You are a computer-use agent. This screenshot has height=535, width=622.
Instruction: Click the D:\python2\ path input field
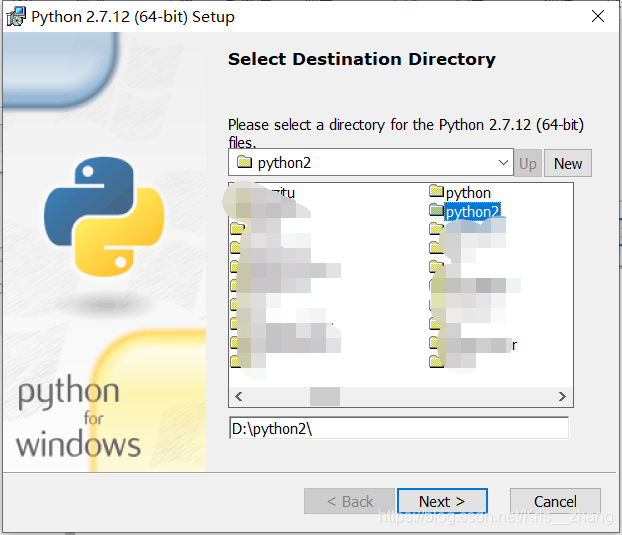[x=399, y=428]
